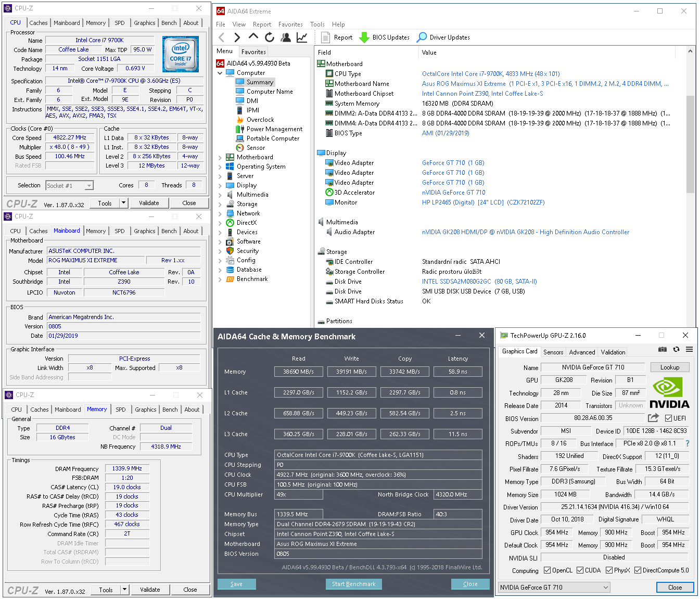
Task: Toggle the UEFI checkbox in GPU-Z
Action: coord(668,418)
